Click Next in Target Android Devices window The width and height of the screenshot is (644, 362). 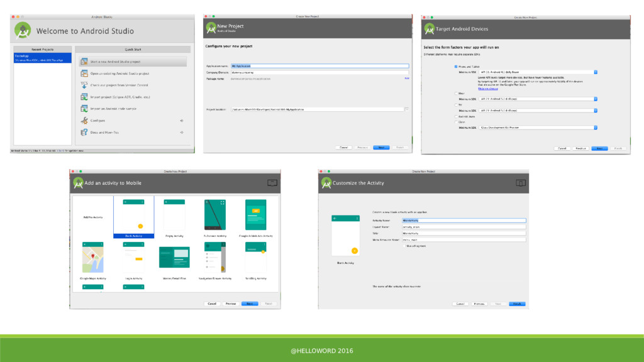[x=599, y=148]
